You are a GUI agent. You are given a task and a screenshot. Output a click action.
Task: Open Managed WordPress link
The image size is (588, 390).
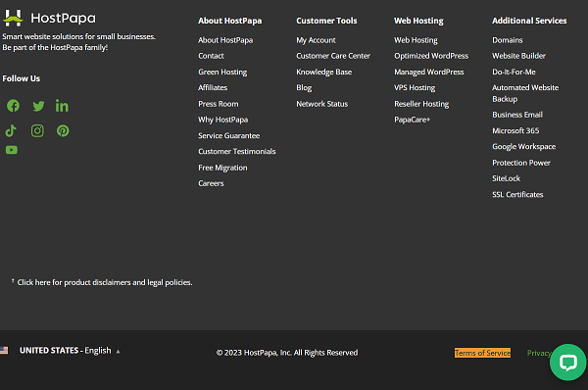pyautogui.click(x=429, y=72)
